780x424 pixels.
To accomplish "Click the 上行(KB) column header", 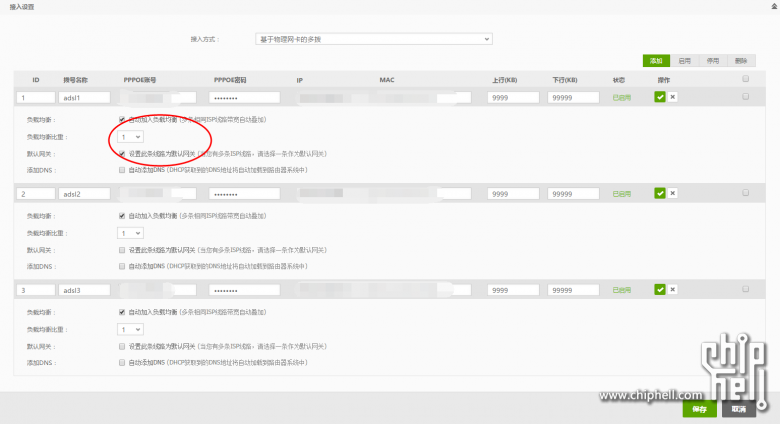I will point(504,80).
